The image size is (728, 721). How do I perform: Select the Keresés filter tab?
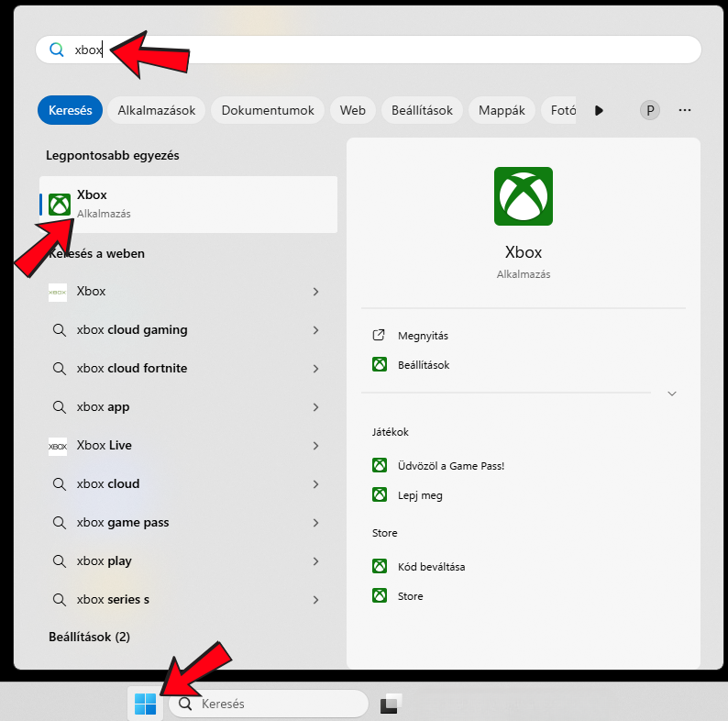click(x=70, y=110)
